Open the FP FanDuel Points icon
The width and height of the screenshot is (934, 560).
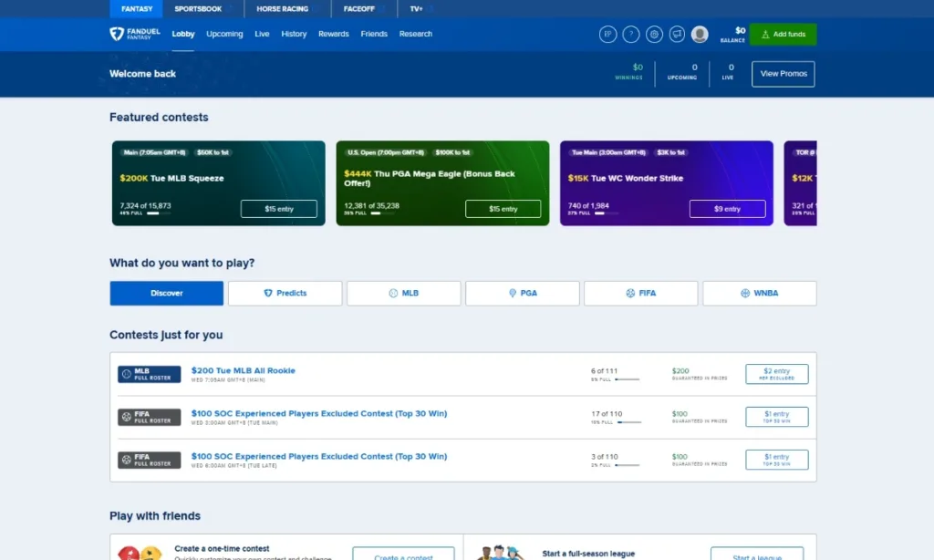(607, 35)
